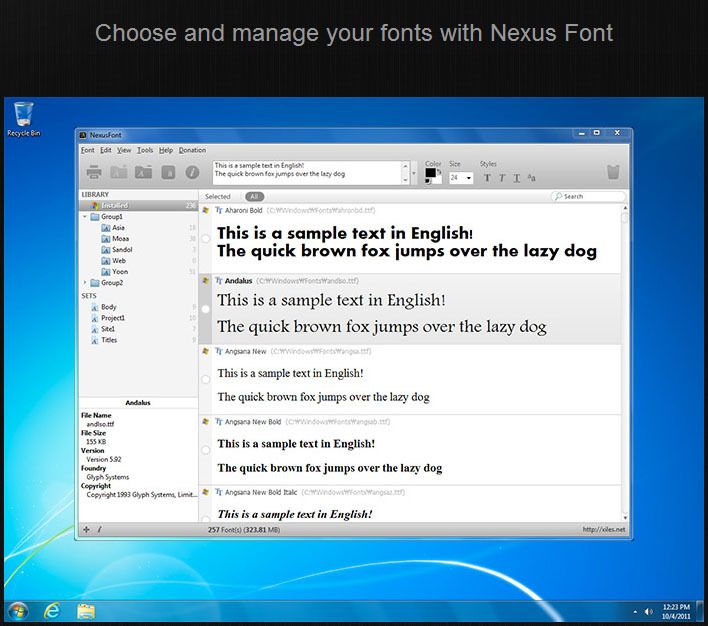Expand the Group2 tree node

tap(84, 283)
